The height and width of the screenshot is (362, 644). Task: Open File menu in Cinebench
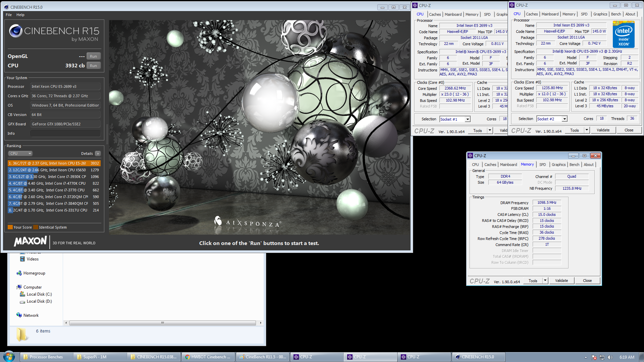coord(9,15)
